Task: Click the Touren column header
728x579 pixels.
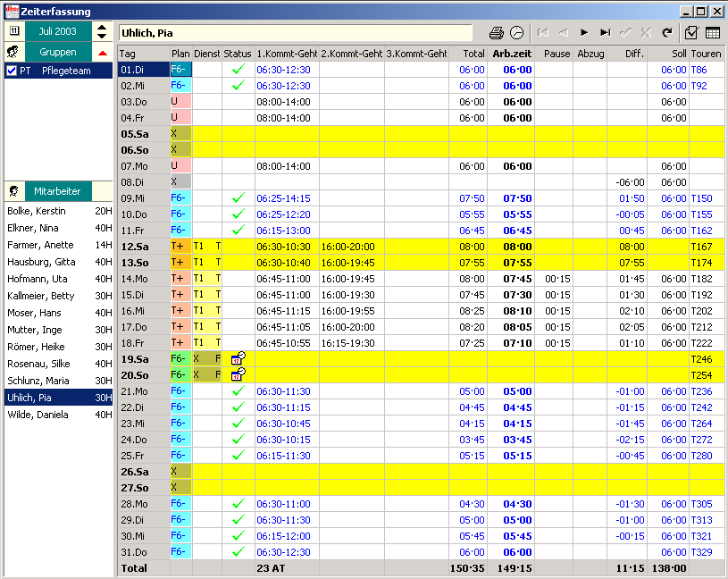Action: (x=706, y=54)
